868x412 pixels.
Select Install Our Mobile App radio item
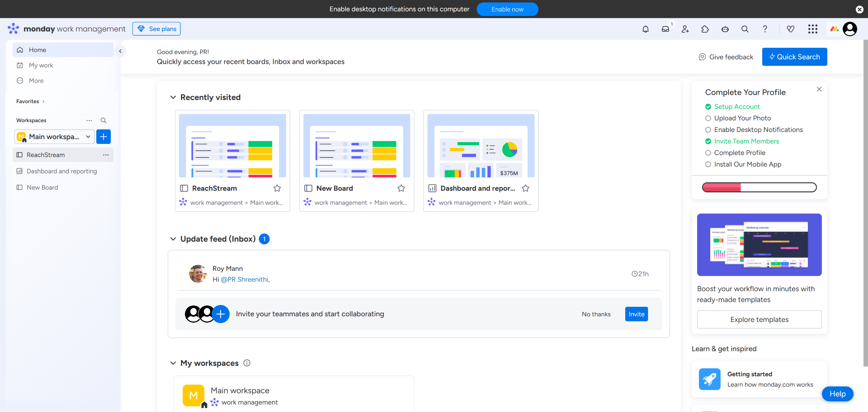pos(708,164)
